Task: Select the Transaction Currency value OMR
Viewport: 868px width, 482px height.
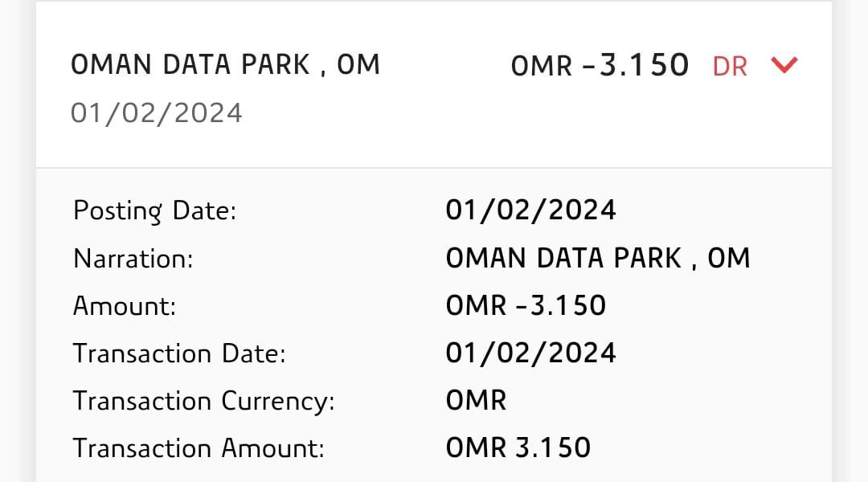Action: (476, 401)
